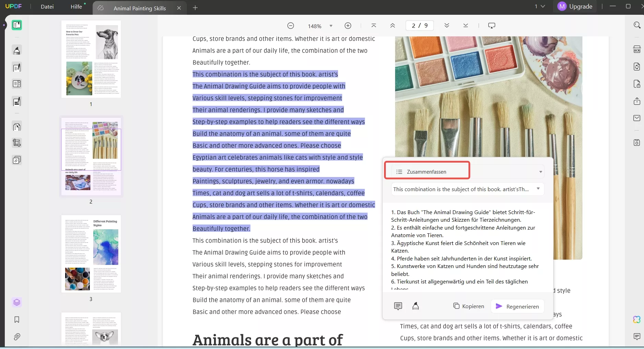
Task: Click the Search magnifier icon
Action: pos(637,25)
